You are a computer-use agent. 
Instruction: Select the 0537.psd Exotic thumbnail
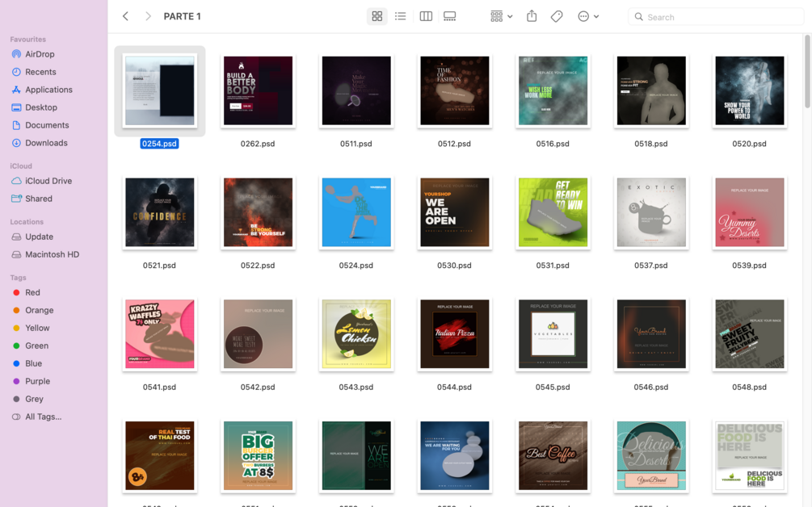[651, 212]
